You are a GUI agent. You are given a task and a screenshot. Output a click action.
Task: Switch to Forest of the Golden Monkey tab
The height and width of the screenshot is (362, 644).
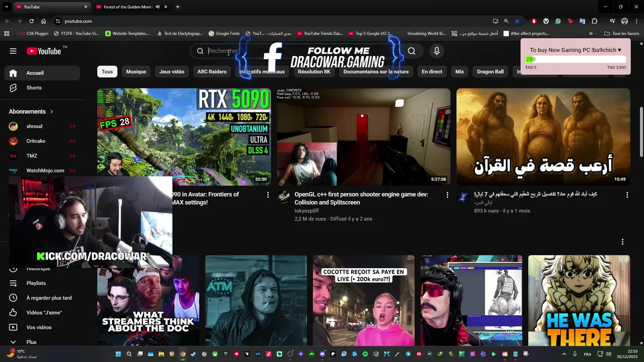click(x=128, y=7)
